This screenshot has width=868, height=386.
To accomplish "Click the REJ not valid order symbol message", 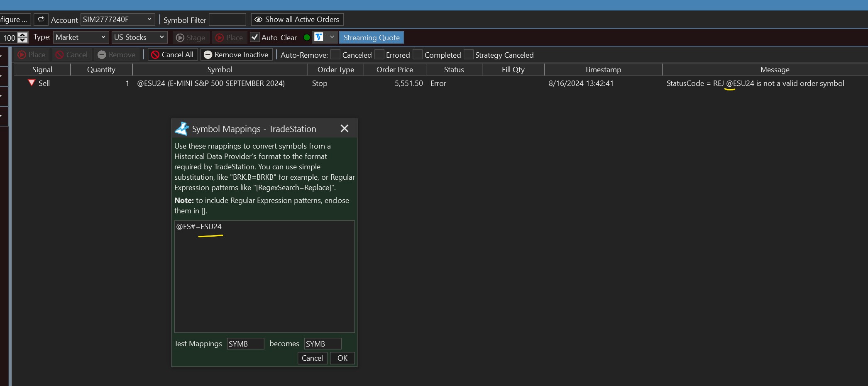I will pyautogui.click(x=755, y=83).
